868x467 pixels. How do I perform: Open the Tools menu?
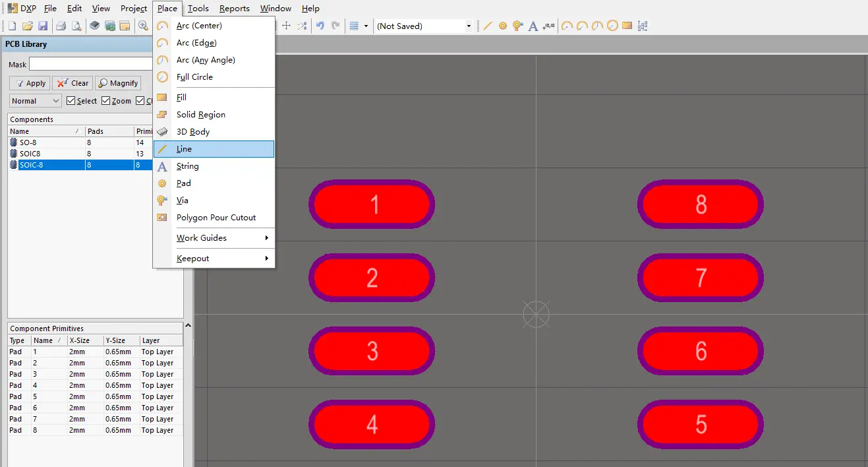click(198, 9)
